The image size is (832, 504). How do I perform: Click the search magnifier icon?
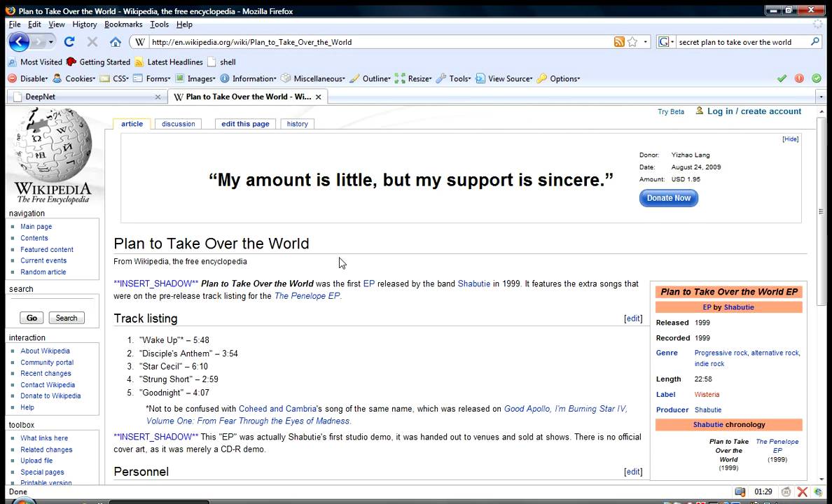815,41
